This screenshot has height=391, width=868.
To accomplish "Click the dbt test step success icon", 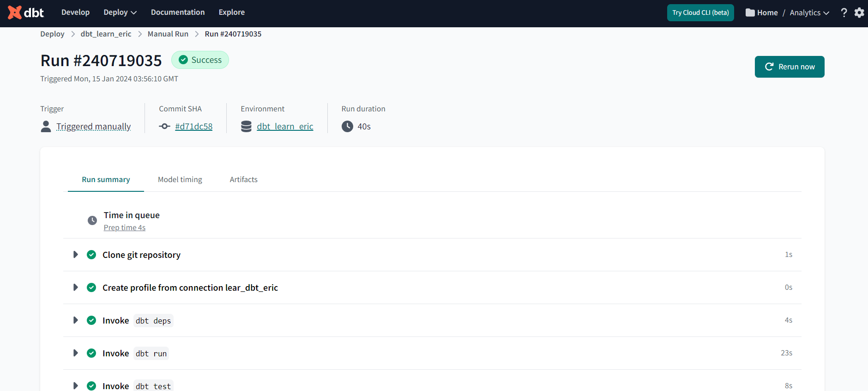I will [x=91, y=386].
